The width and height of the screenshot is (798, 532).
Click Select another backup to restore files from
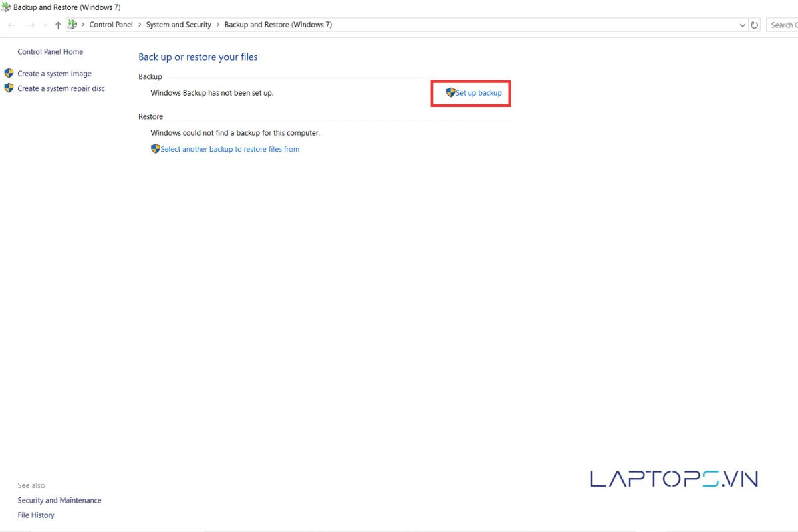(229, 150)
